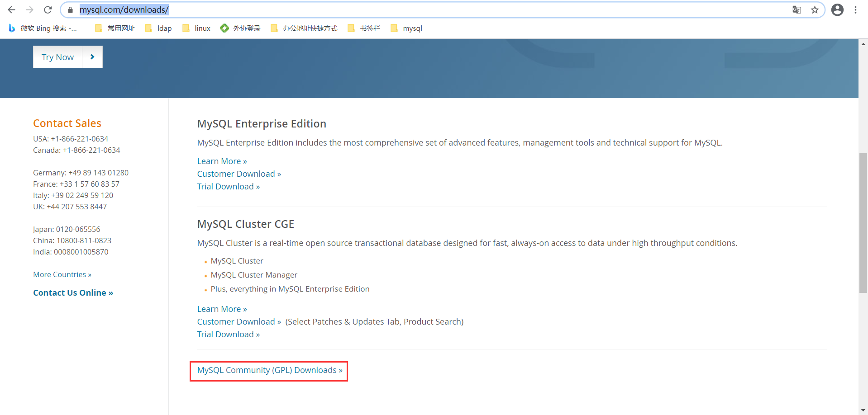Click the Enterprise Edition description paragraph

[460, 143]
